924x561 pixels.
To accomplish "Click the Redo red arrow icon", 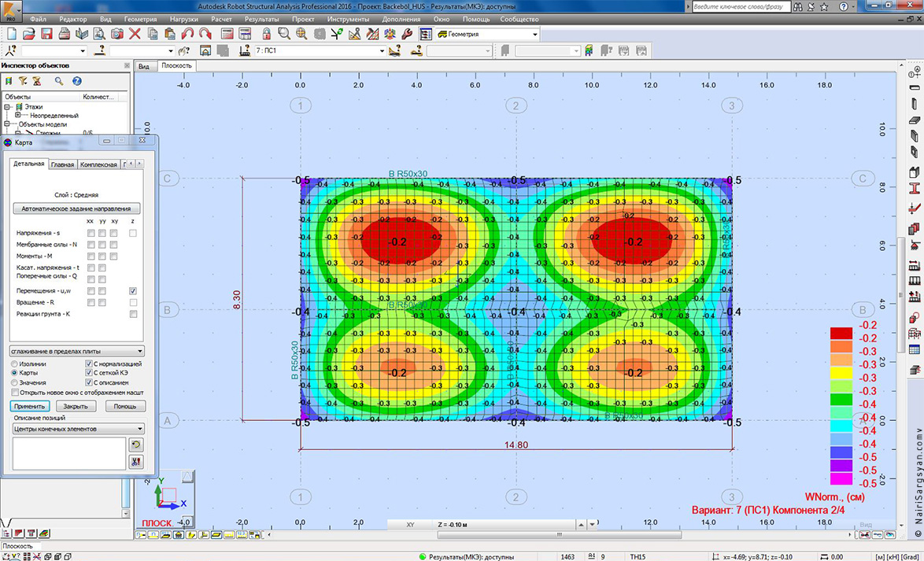I will tap(205, 34).
